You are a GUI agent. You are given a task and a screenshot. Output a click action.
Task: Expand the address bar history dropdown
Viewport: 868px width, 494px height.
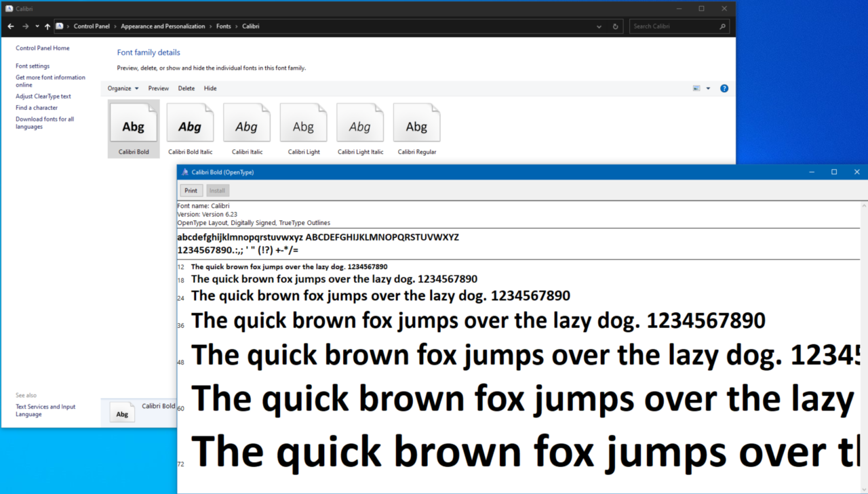tap(599, 26)
